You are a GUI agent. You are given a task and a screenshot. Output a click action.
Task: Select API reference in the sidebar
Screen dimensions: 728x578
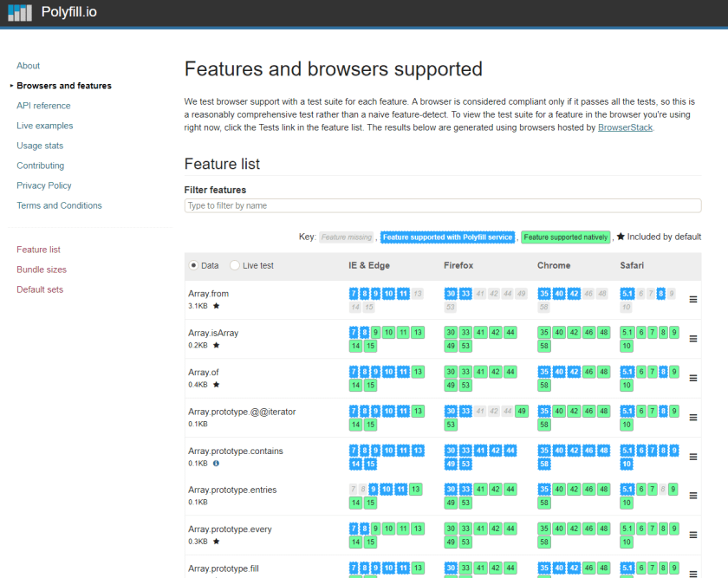click(43, 105)
